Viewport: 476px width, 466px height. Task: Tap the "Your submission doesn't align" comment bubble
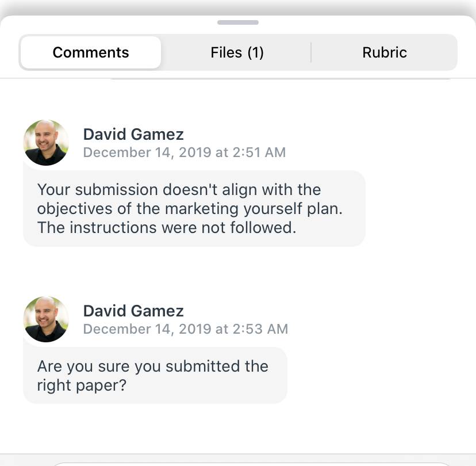(x=194, y=208)
